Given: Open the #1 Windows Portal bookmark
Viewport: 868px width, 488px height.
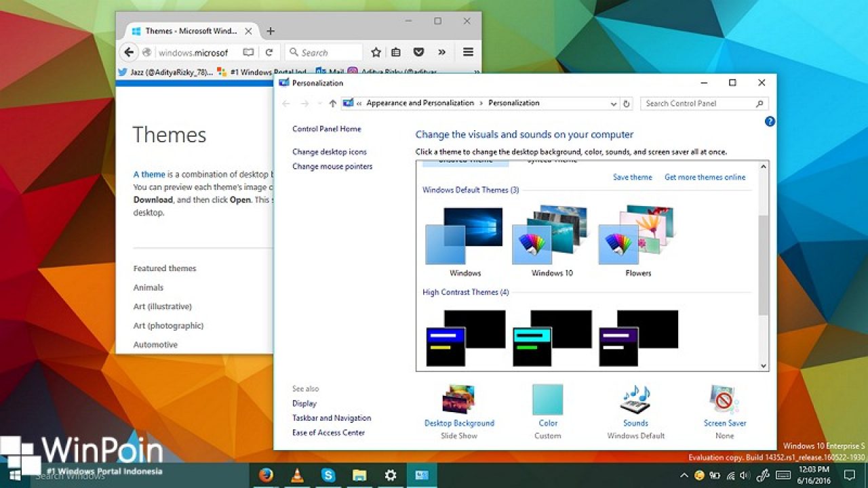Looking at the screenshot, I should tap(262, 72).
